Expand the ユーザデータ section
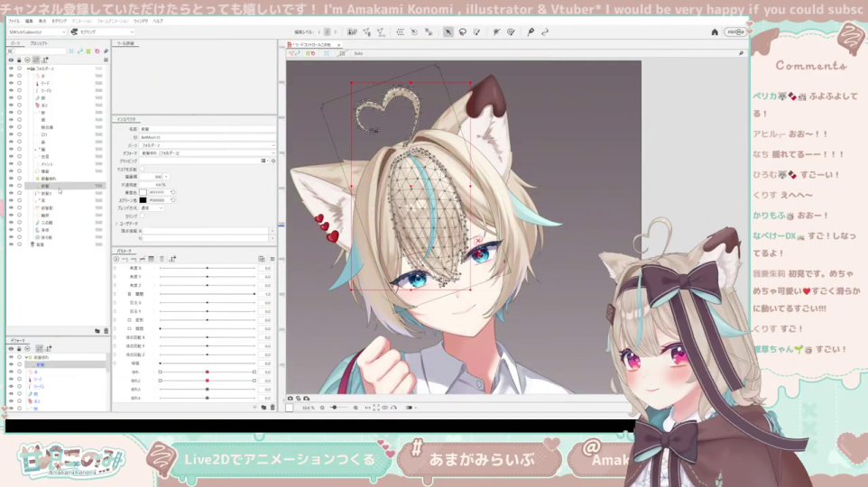 pos(116,224)
